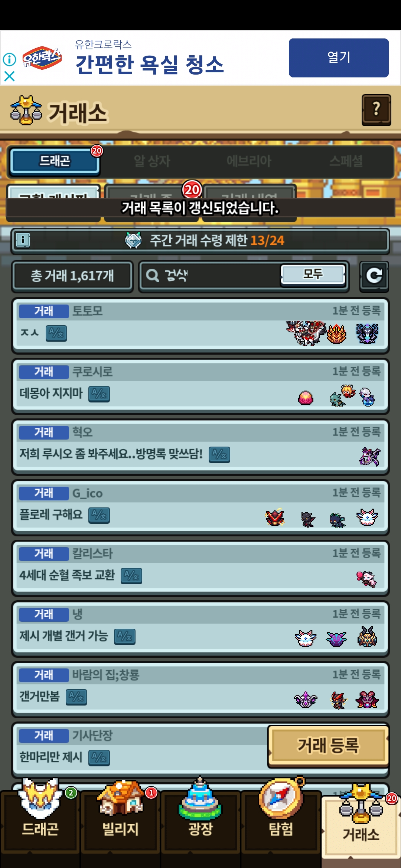The height and width of the screenshot is (868, 401).
Task: Open the help question mark button
Action: [376, 110]
